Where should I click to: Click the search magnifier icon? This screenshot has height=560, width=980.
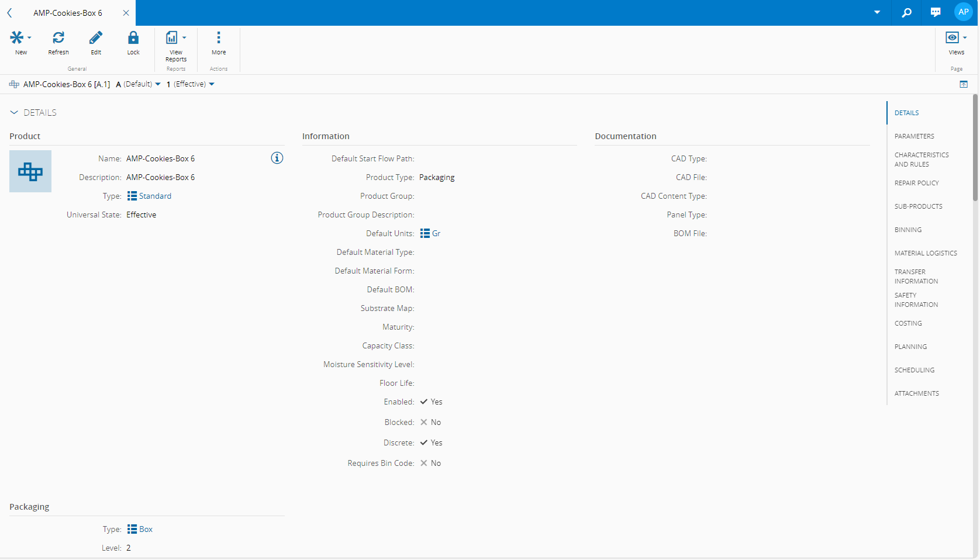907,12
